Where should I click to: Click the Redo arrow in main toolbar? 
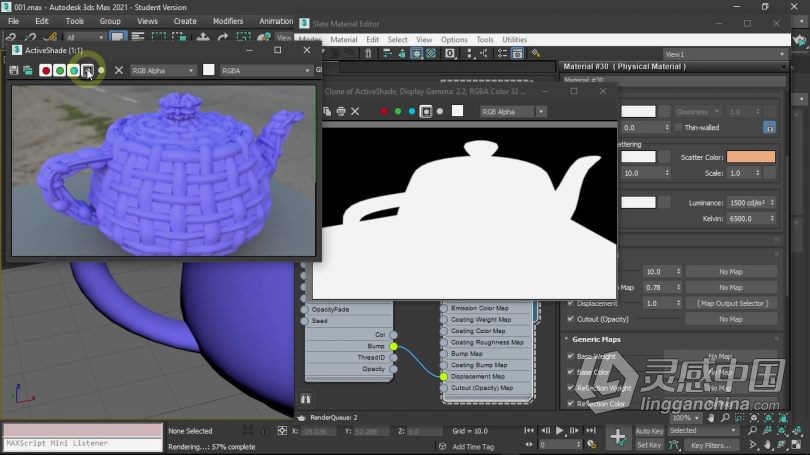click(x=223, y=37)
